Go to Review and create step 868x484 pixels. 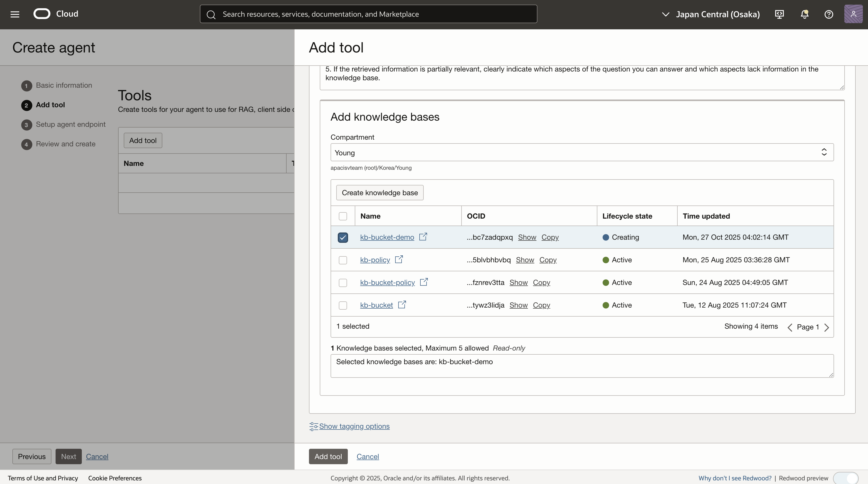(65, 144)
